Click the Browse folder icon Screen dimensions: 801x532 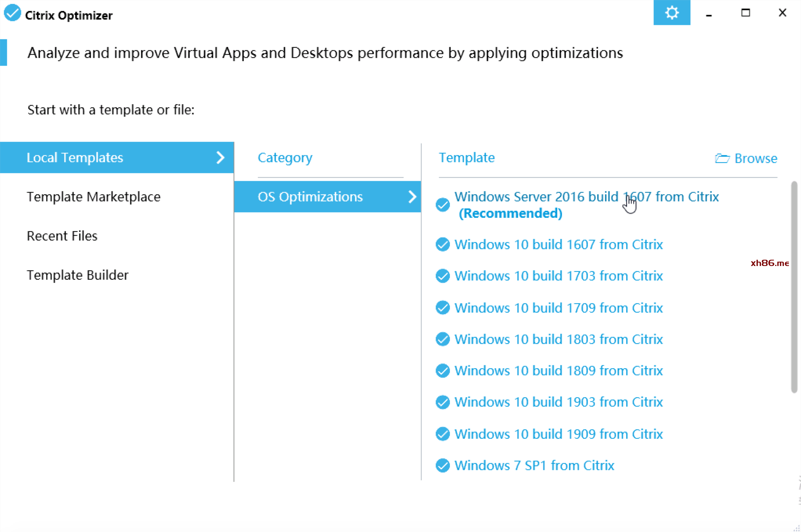pos(722,158)
